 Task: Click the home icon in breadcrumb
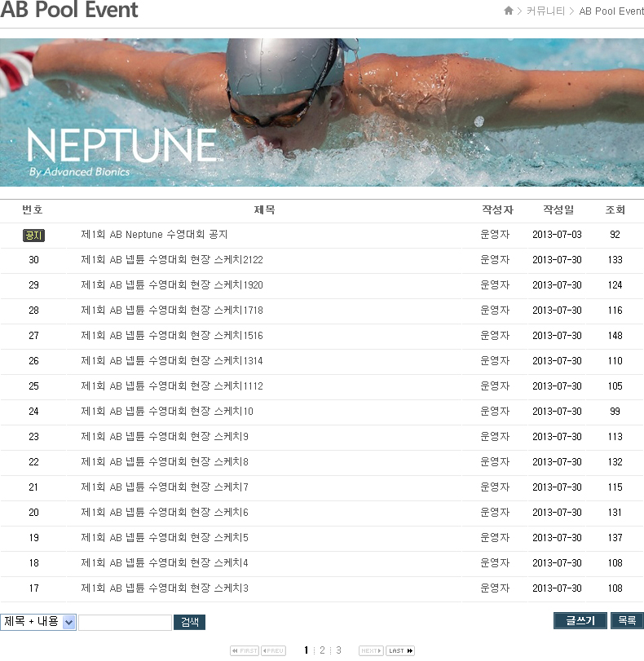pyautogui.click(x=508, y=11)
